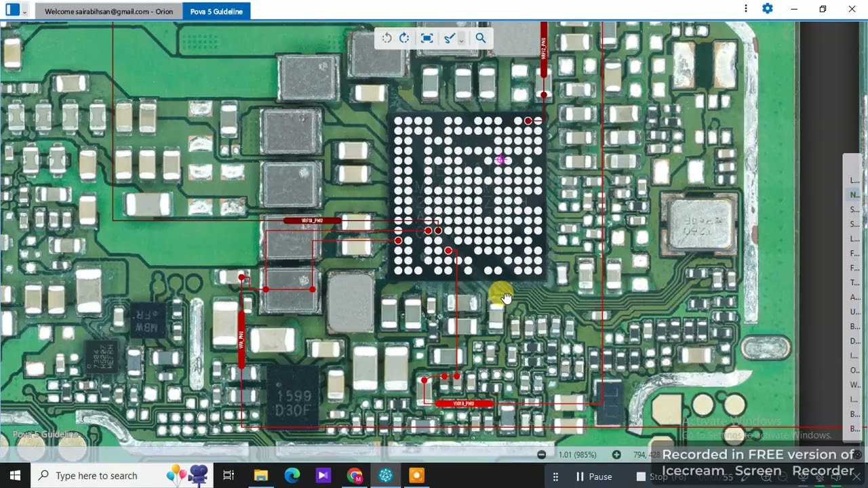Expand the sidebar icon's dropdown arrow

[x=25, y=11]
